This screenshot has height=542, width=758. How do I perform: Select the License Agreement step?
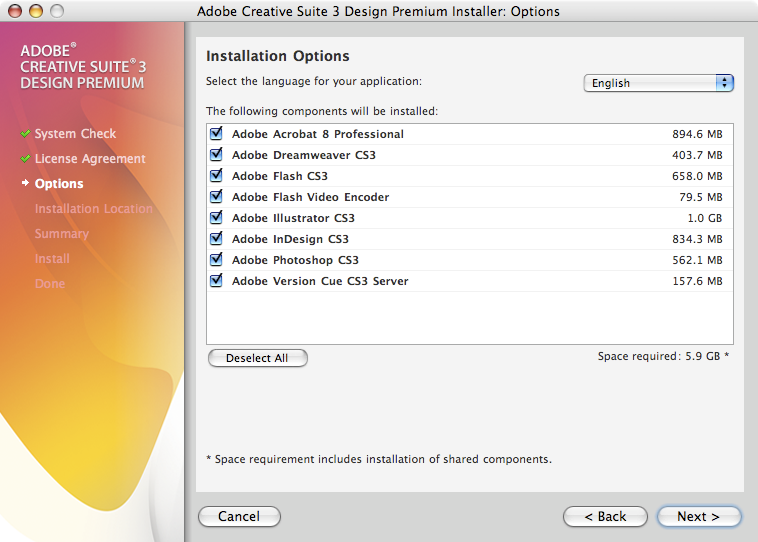coord(90,159)
